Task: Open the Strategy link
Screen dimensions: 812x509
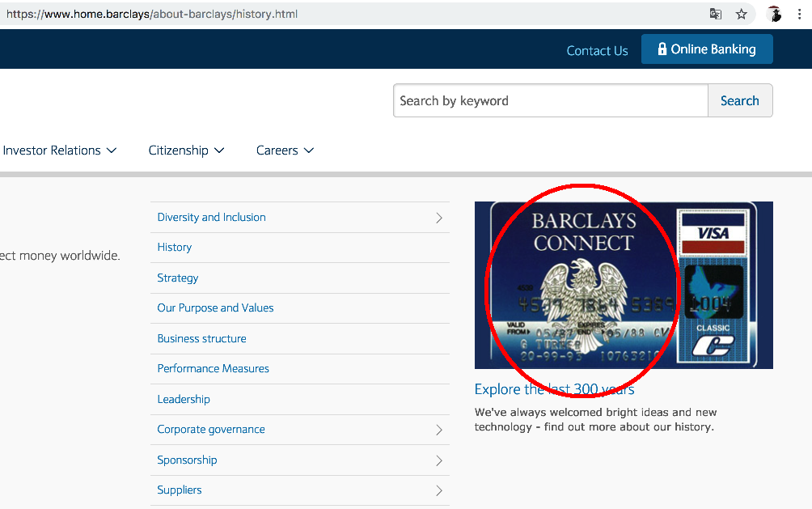Action: point(178,278)
